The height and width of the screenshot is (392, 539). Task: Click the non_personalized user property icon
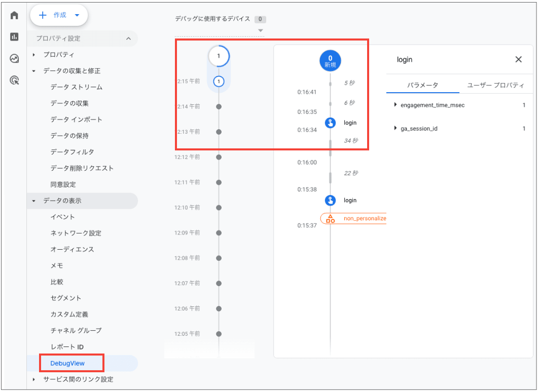(x=331, y=218)
